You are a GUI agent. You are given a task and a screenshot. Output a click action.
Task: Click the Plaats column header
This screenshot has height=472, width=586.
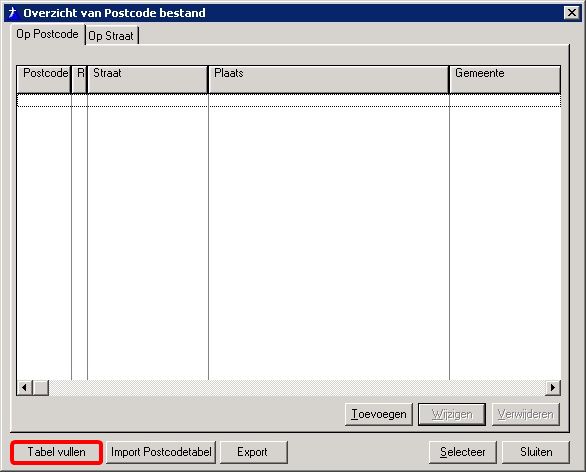point(329,79)
